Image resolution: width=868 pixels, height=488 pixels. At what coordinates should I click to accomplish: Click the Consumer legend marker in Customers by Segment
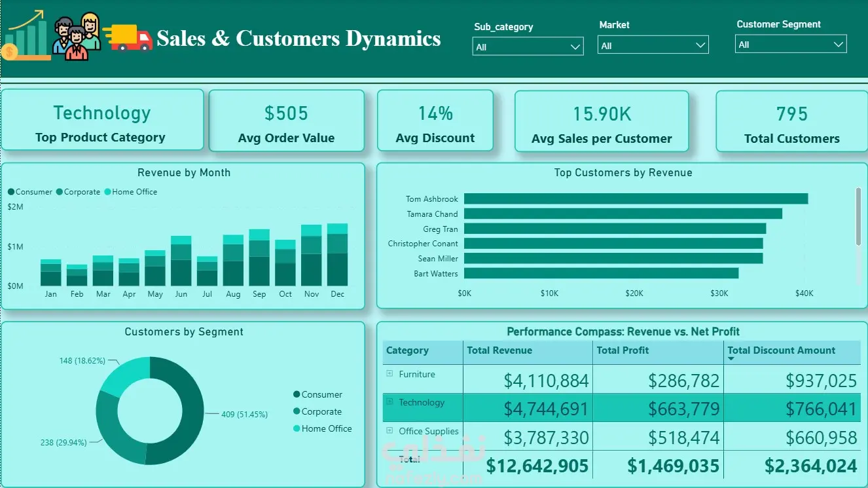(297, 394)
